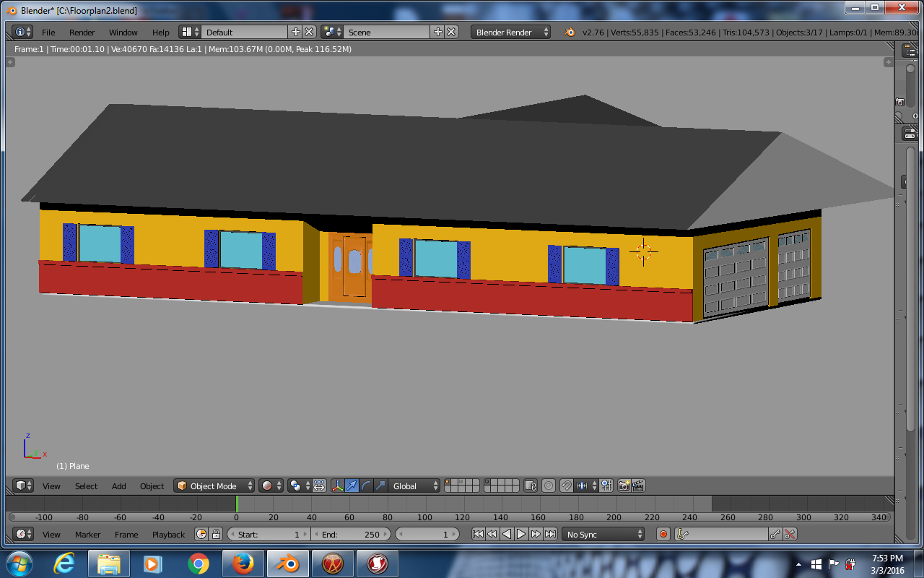
Task: Click the current frame number field
Action: pyautogui.click(x=427, y=534)
